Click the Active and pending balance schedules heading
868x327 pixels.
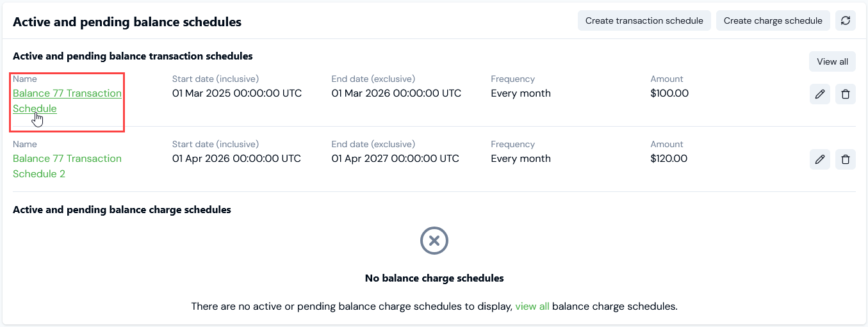[127, 22]
